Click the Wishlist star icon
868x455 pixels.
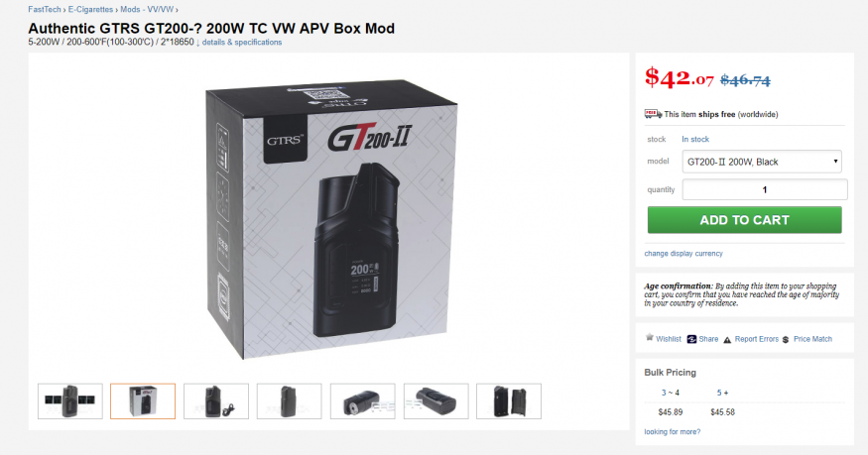(x=650, y=338)
